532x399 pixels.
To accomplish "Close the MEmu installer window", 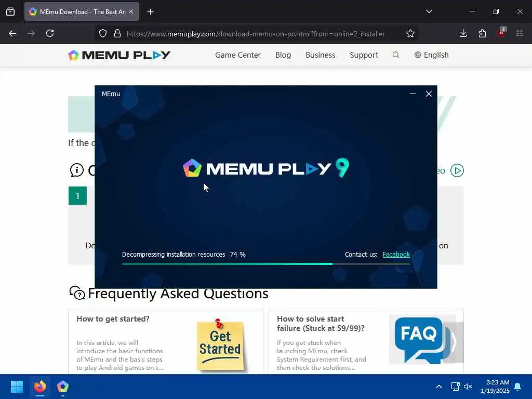I will tap(429, 94).
